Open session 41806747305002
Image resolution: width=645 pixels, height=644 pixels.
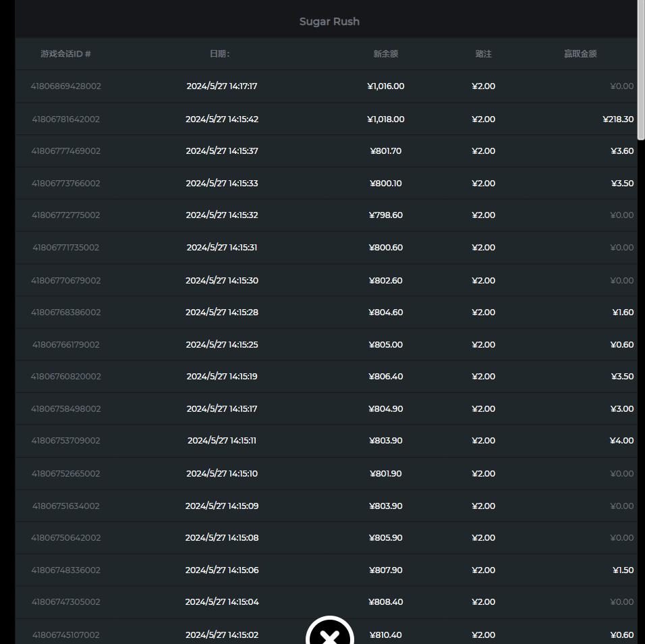click(x=66, y=602)
